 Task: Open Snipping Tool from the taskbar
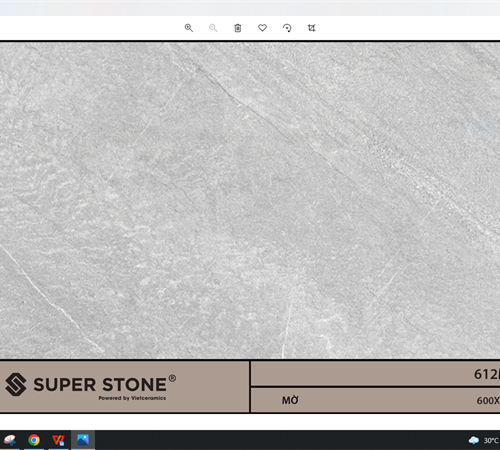click(x=9, y=440)
